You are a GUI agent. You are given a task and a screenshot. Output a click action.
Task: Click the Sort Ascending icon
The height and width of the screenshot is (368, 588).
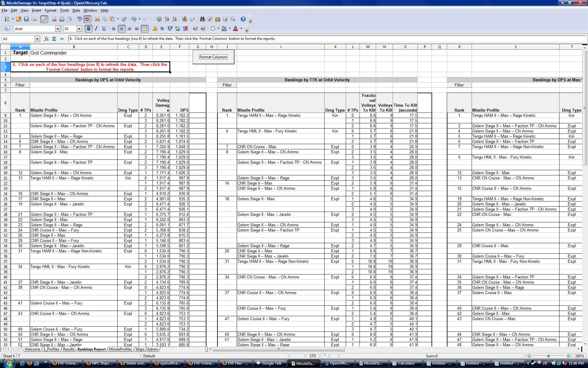pyautogui.click(x=167, y=19)
